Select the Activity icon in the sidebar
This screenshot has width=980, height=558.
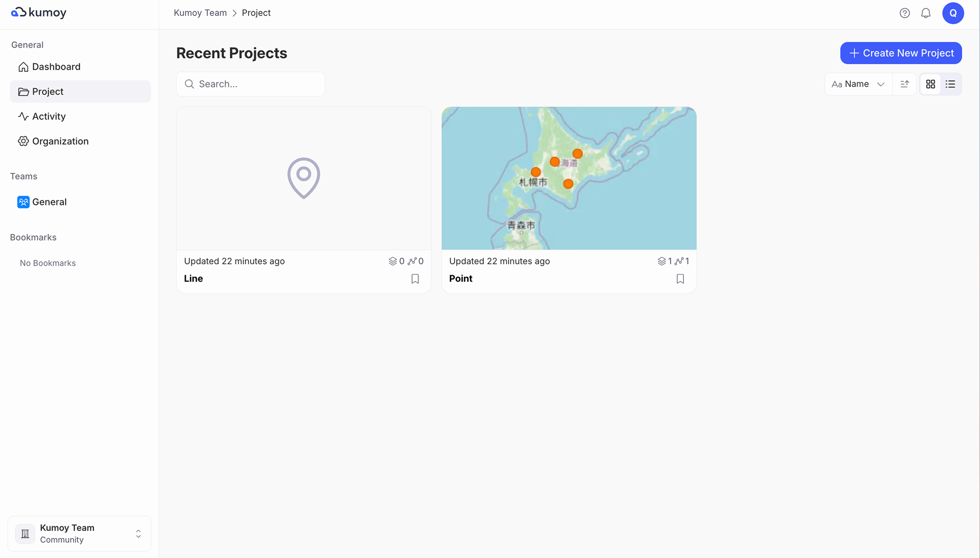23,116
